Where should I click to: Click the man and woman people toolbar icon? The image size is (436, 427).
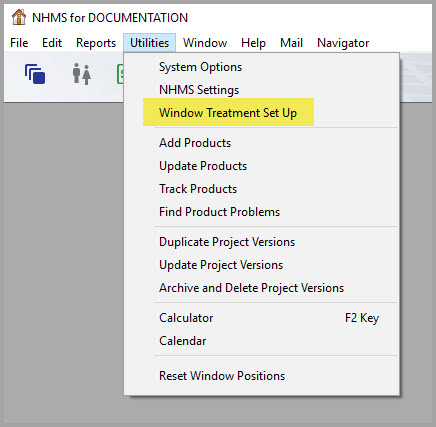pos(82,74)
